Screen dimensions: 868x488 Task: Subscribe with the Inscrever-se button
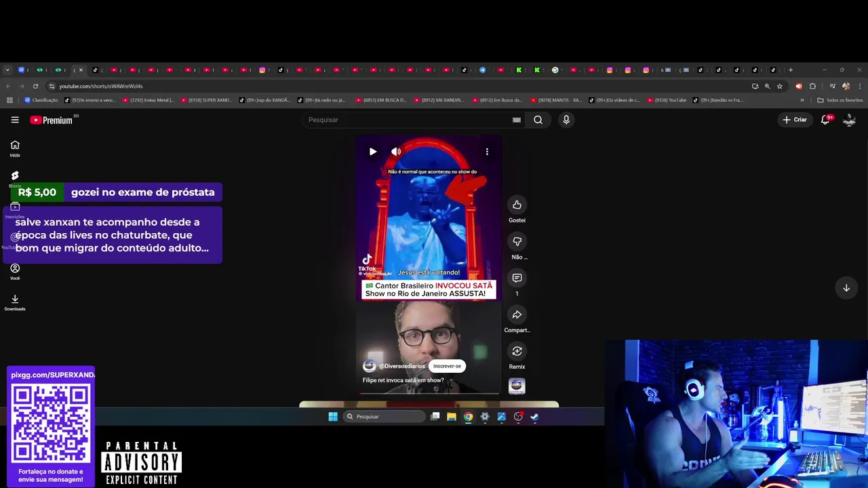coord(447,366)
